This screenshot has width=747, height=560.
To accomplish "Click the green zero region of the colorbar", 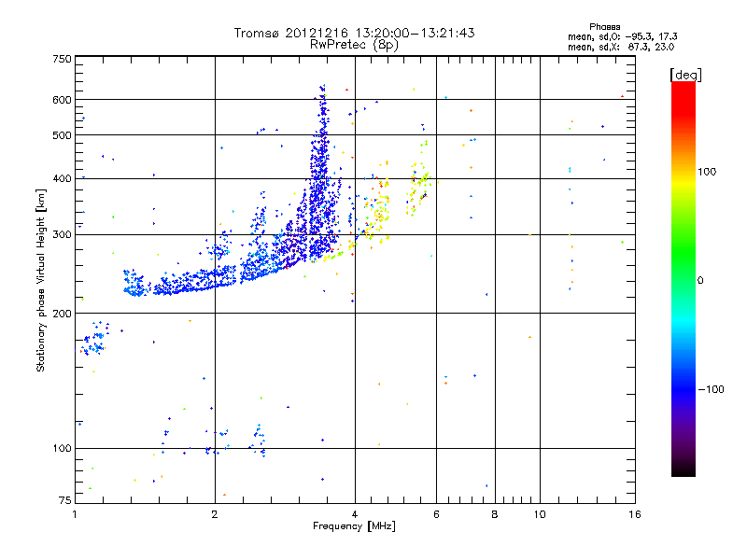I will point(684,280).
